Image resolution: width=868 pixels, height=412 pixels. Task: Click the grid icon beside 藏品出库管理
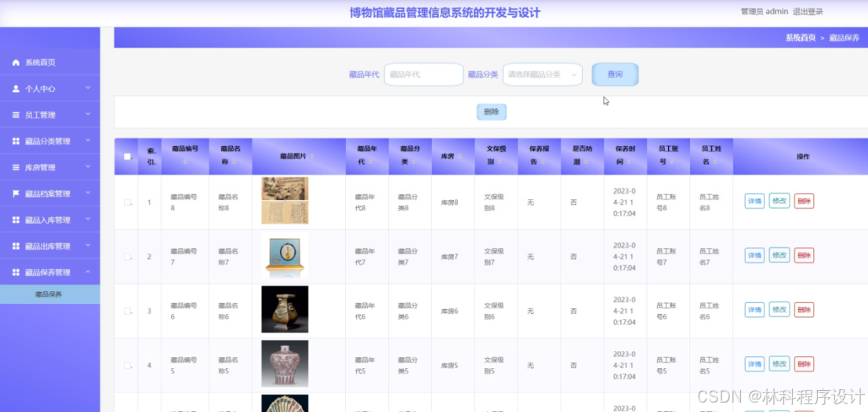(16, 246)
